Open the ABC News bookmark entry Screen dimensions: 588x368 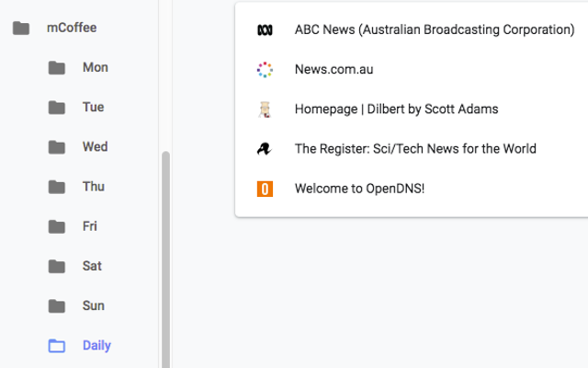434,29
